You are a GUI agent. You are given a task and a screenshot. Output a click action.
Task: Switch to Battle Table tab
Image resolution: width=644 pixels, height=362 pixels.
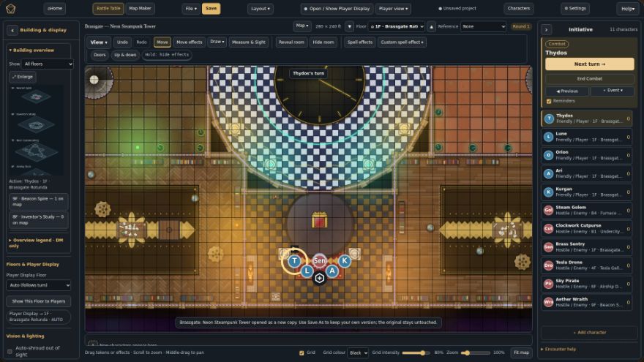pos(108,9)
